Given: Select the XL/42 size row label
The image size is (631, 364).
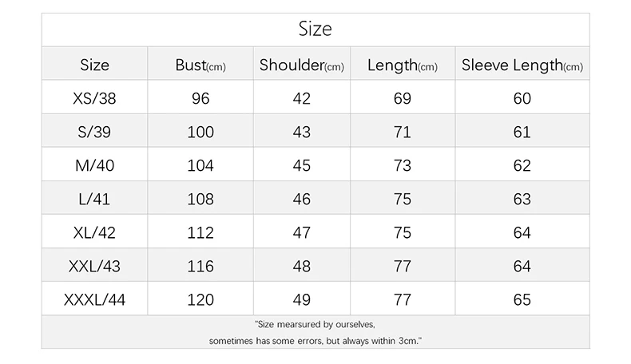Looking at the screenshot, I should (x=94, y=232).
